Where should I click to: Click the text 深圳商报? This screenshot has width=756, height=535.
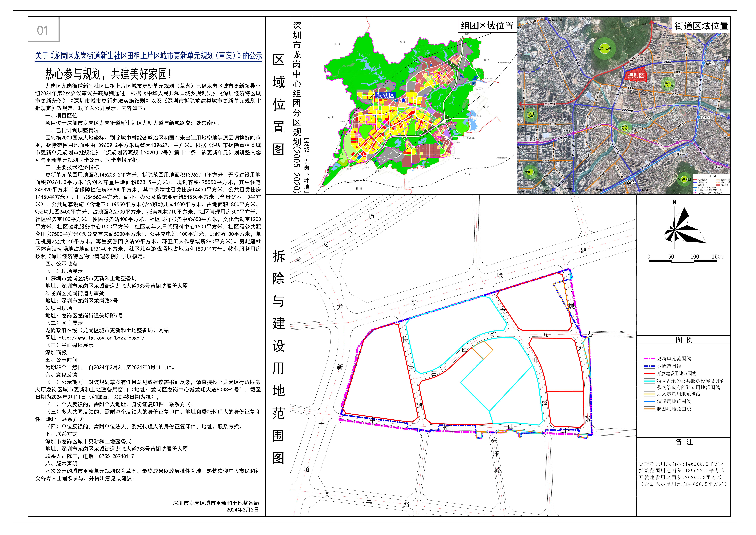(x=56, y=353)
